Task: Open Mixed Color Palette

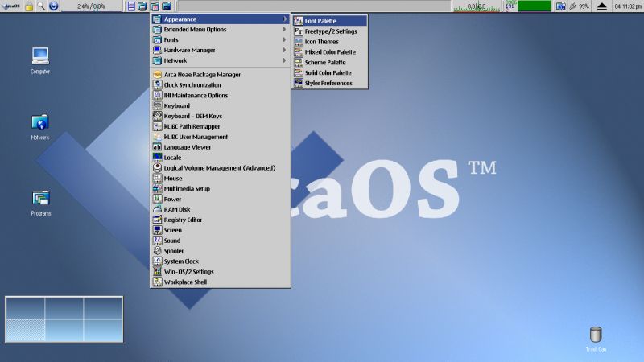Action: click(330, 51)
